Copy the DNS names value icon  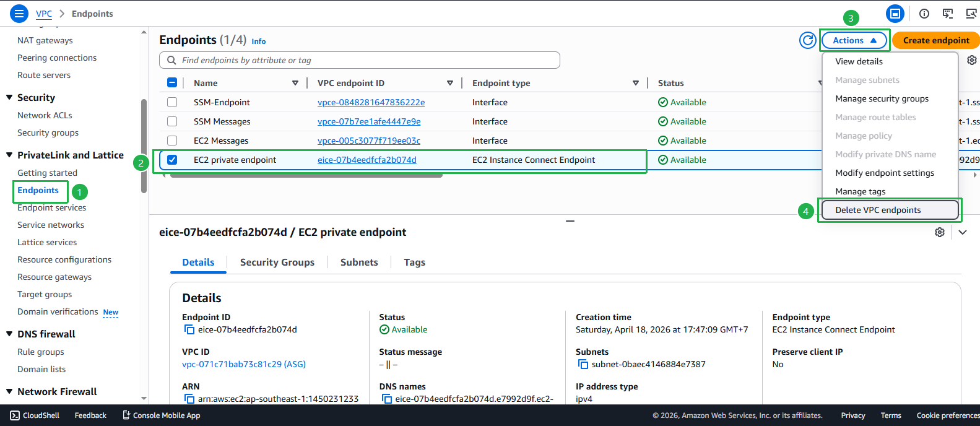(387, 399)
